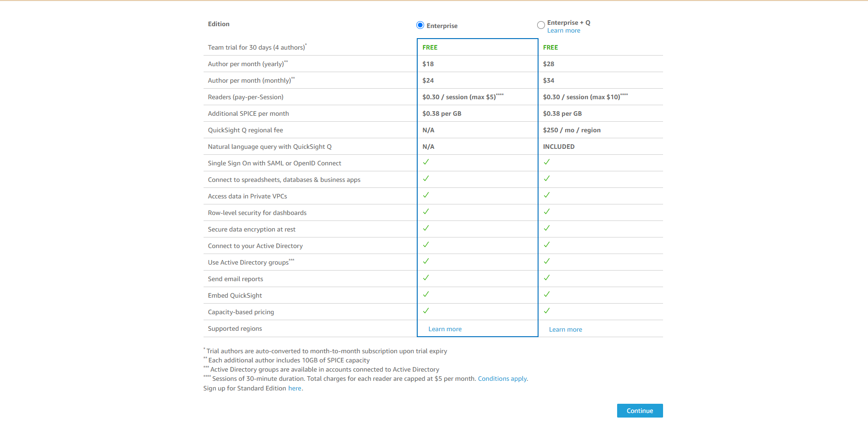
Task: Click Enterprise + Q checkmark for Row-level security row
Action: click(x=547, y=211)
